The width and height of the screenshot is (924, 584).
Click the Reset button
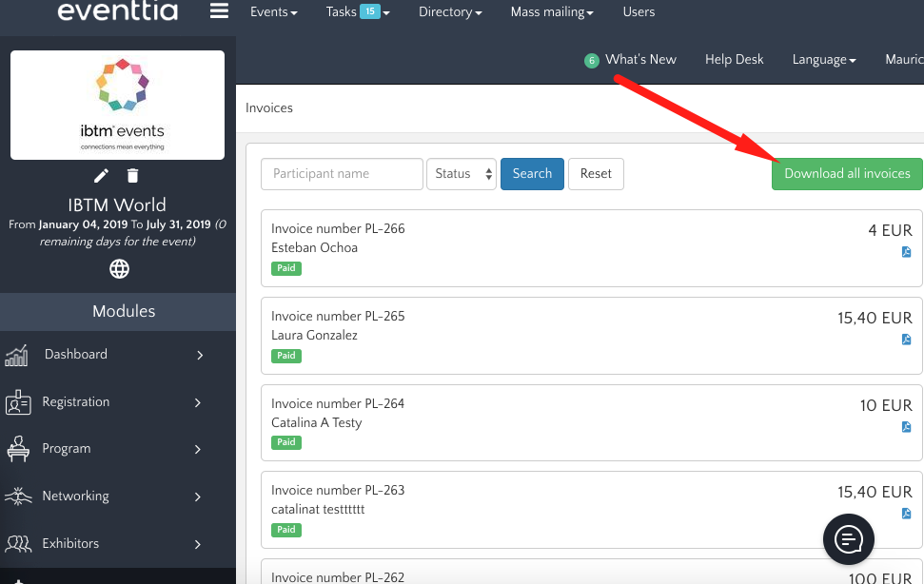[x=596, y=174]
